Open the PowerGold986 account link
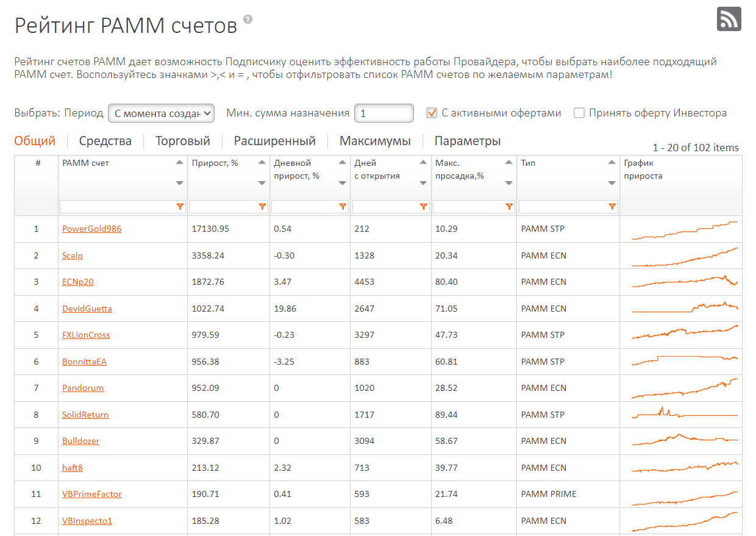Viewport: 756px width, 536px height. click(x=91, y=229)
